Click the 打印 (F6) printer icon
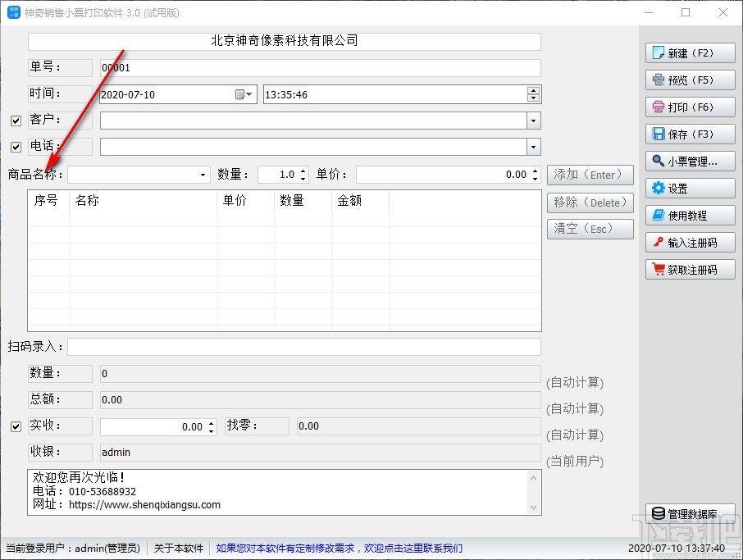 tap(659, 107)
